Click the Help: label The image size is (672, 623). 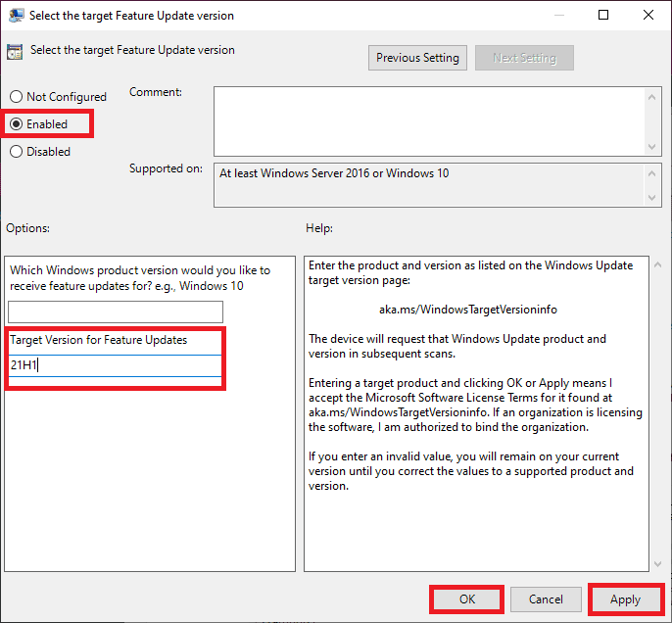pyautogui.click(x=319, y=228)
